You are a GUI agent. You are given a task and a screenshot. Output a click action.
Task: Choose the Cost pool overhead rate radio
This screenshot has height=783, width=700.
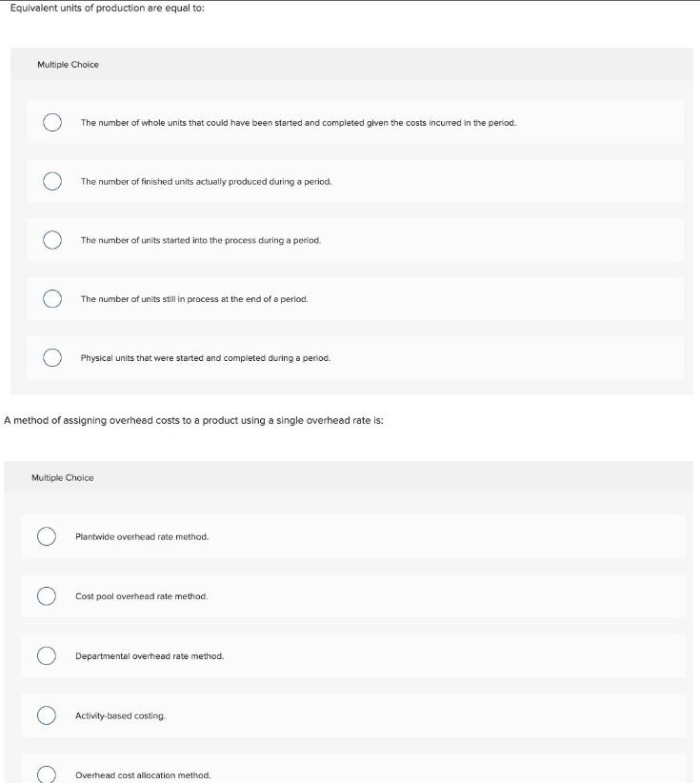pos(46,596)
